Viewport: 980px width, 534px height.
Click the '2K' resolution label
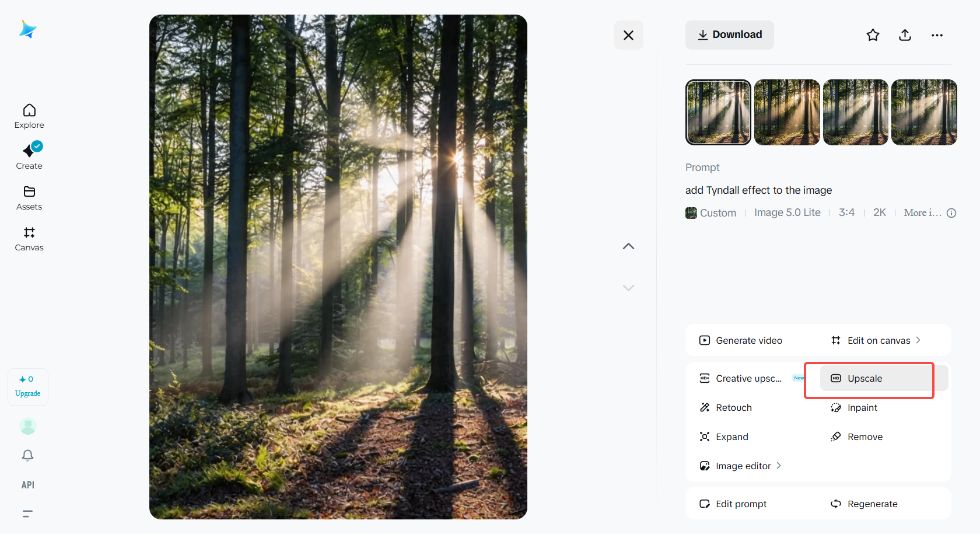[880, 212]
